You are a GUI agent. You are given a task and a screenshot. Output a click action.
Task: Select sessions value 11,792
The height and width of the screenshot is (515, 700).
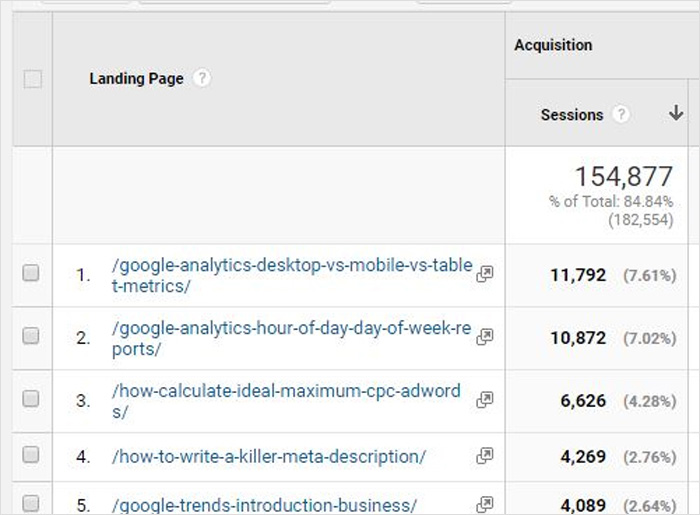coord(578,275)
